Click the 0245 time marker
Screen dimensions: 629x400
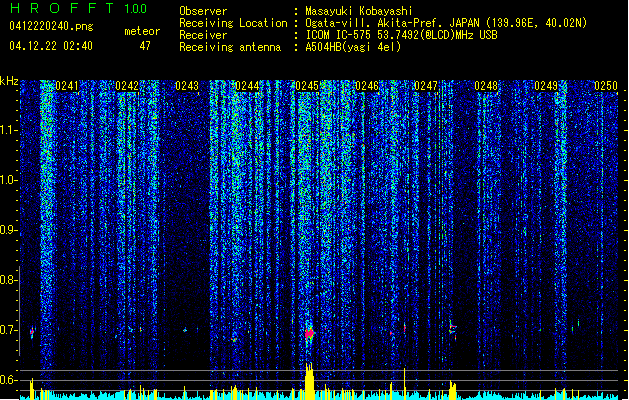click(307, 86)
